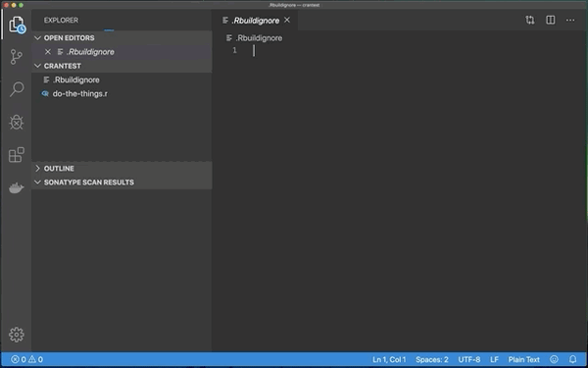Click the feedback smiley icon
Image resolution: width=588 pixels, height=368 pixels.
click(554, 359)
